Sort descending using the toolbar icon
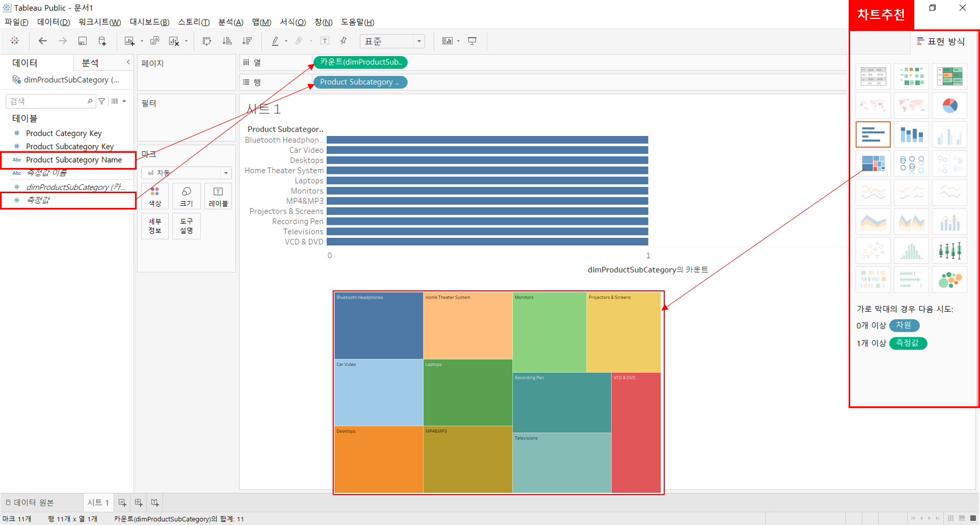 [247, 41]
